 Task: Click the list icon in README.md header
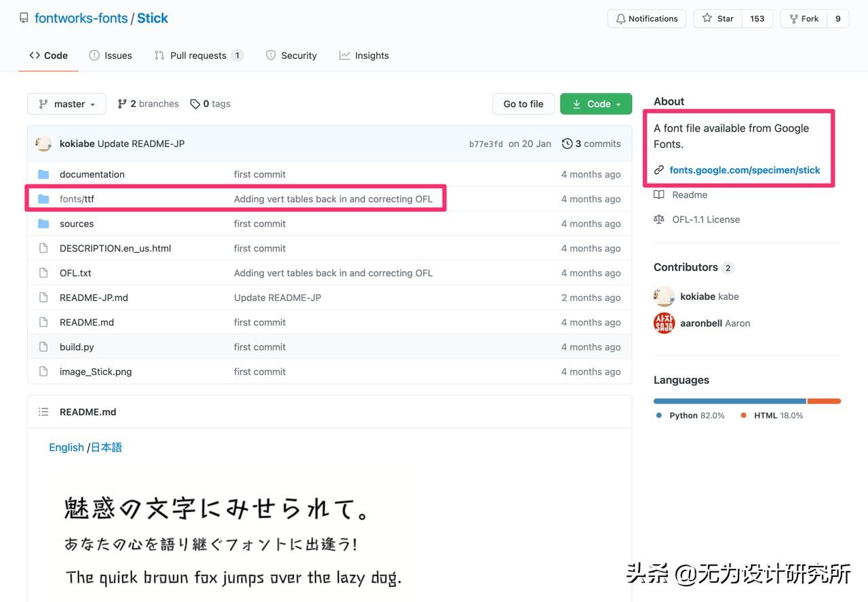[x=44, y=412]
